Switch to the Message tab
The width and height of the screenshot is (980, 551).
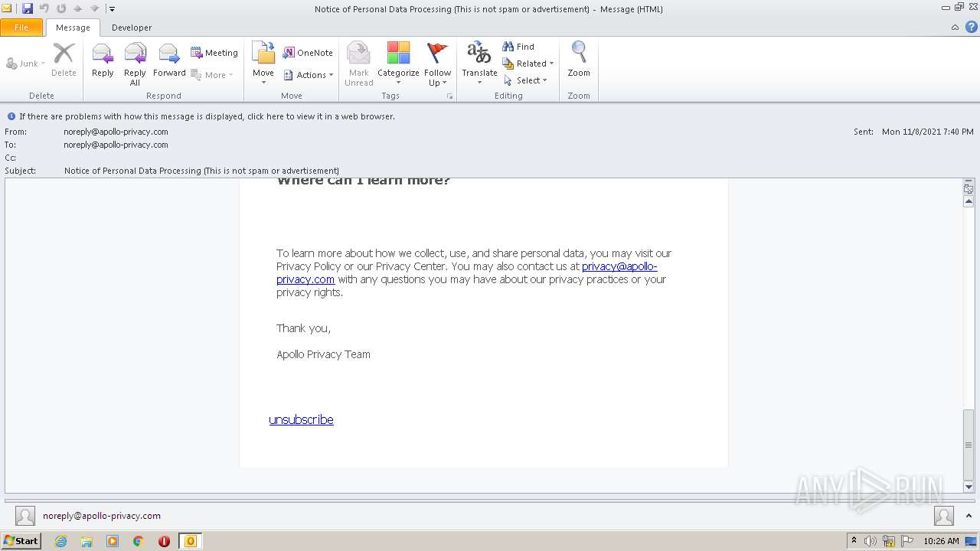tap(73, 28)
